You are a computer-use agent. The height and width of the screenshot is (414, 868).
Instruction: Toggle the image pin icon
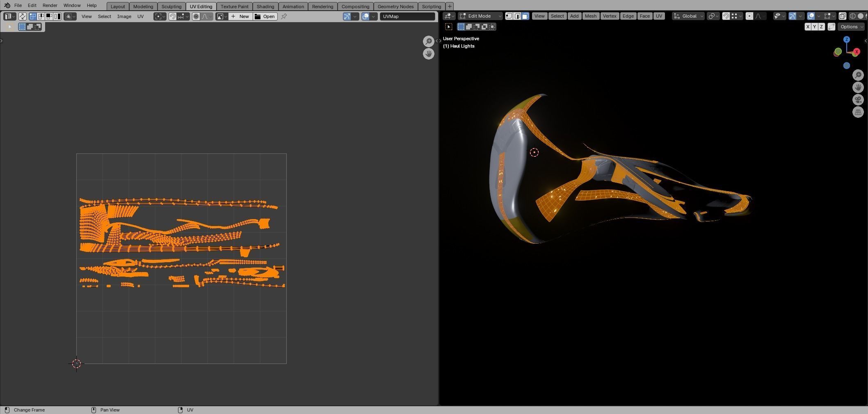coord(283,16)
